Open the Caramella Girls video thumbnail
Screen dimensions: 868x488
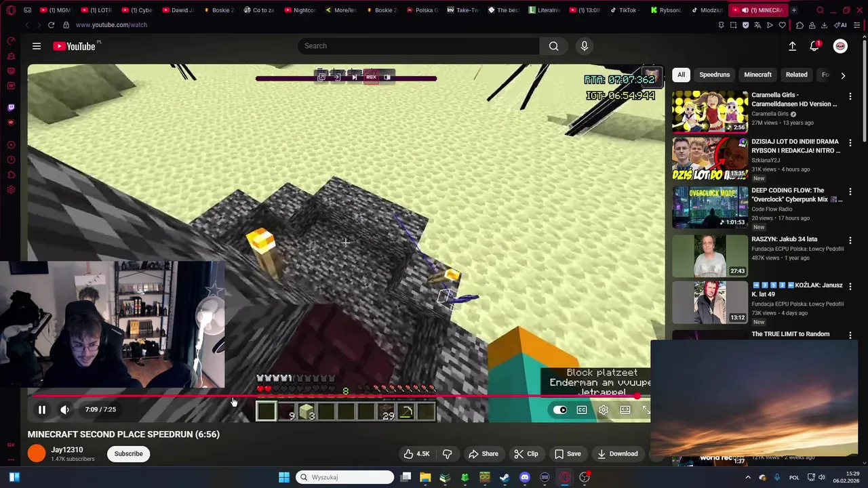pos(709,111)
